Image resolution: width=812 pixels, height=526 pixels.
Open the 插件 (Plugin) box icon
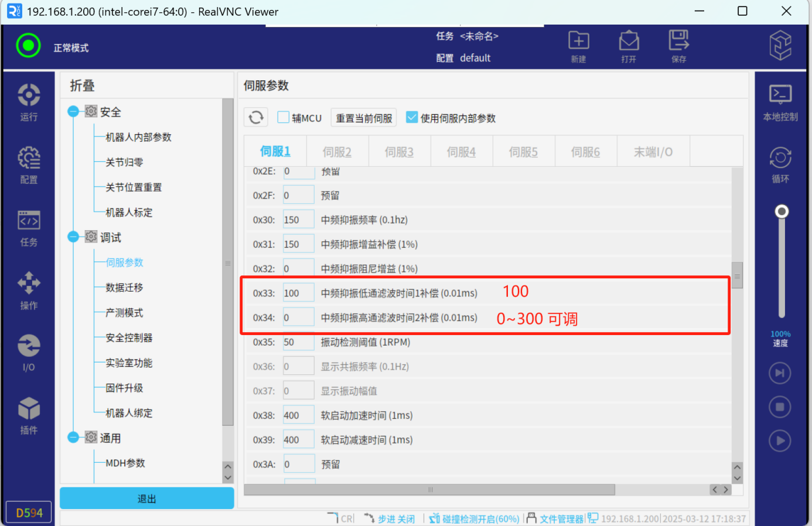pyautogui.click(x=29, y=410)
